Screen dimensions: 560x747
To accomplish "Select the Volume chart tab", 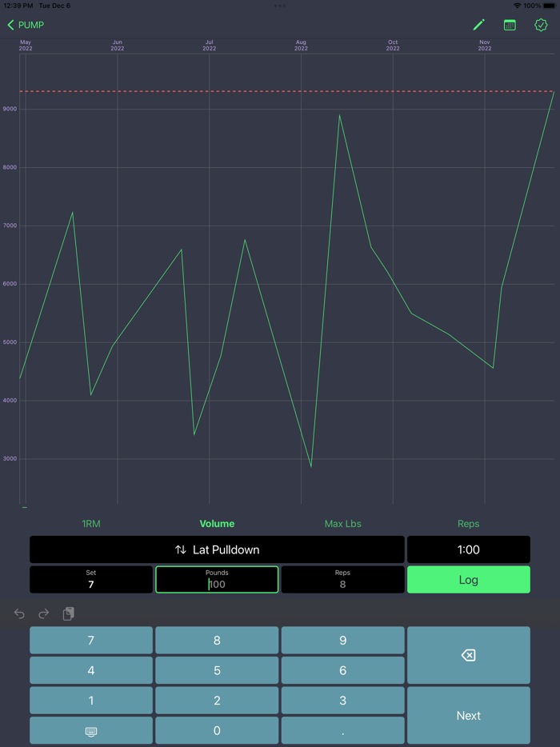I will pyautogui.click(x=217, y=524).
